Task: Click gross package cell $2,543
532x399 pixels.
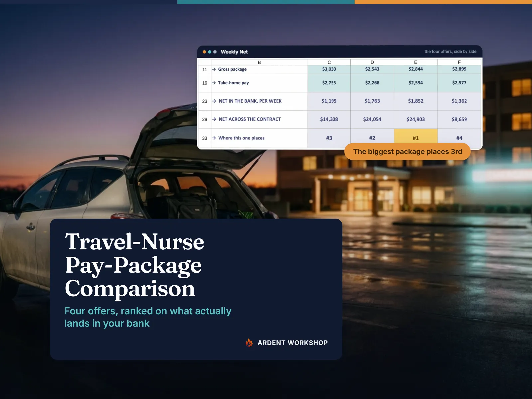Action: (372, 69)
